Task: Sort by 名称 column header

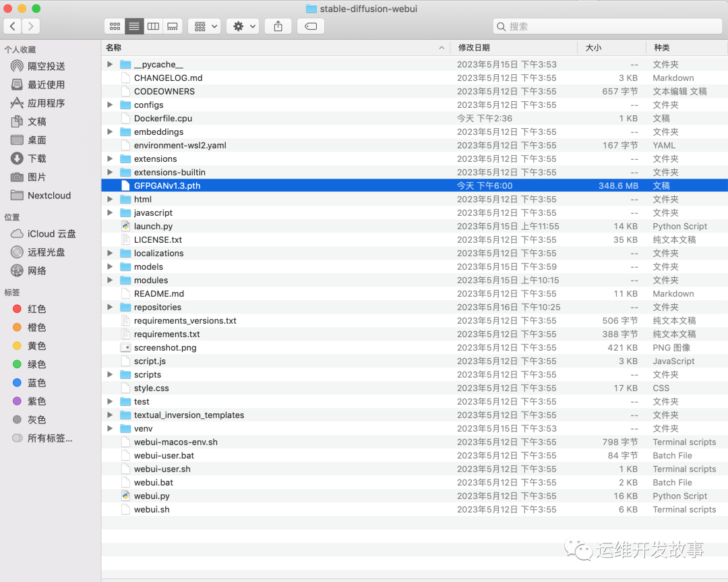Action: tap(276, 48)
